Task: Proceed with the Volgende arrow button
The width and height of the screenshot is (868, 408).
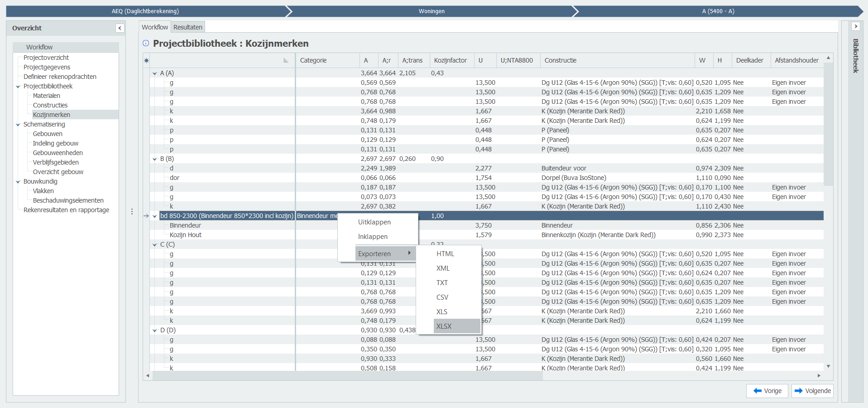Action: (812, 391)
